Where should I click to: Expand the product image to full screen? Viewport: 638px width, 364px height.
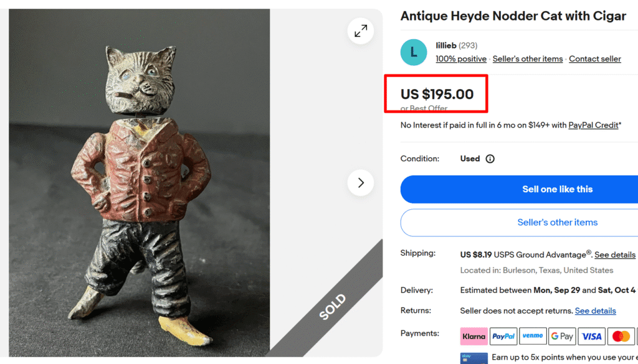361,30
